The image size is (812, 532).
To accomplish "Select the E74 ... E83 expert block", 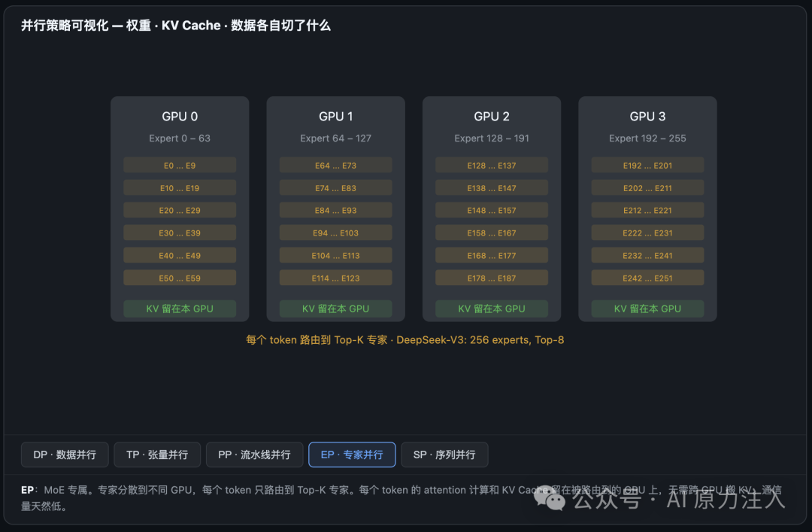I will point(335,187).
